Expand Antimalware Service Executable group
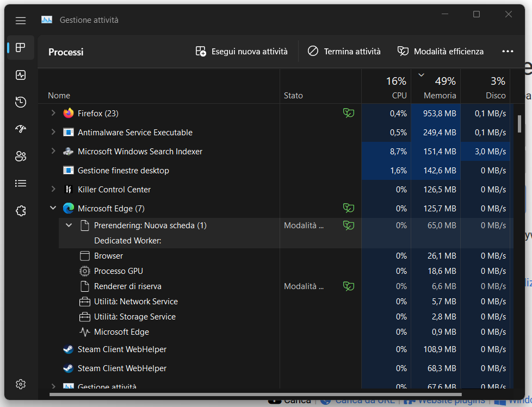Viewport: 532px width, 407px height. click(x=53, y=132)
